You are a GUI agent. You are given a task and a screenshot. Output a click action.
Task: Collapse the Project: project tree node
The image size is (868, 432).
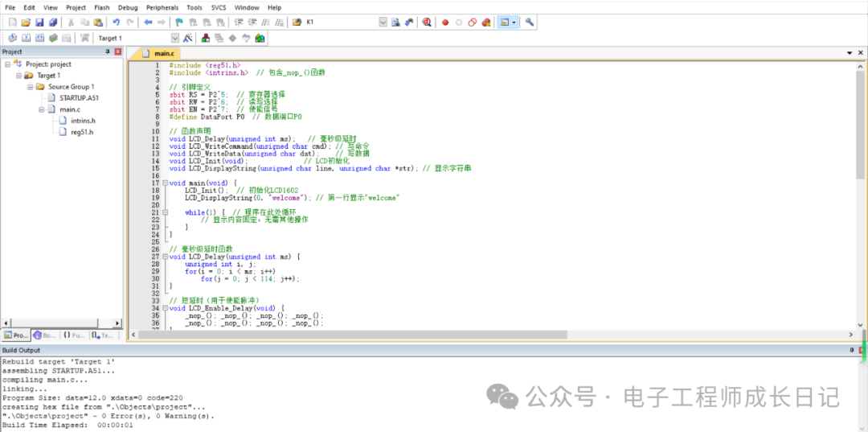(7, 64)
